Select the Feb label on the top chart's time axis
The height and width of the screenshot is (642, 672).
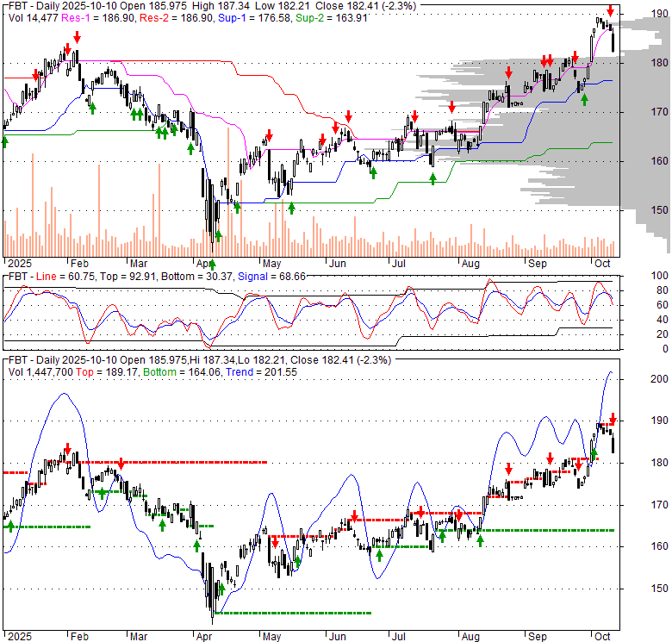click(x=79, y=264)
